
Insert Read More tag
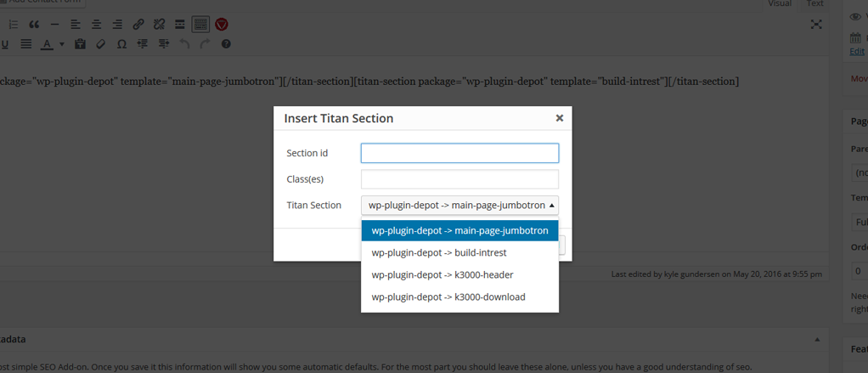180,25
